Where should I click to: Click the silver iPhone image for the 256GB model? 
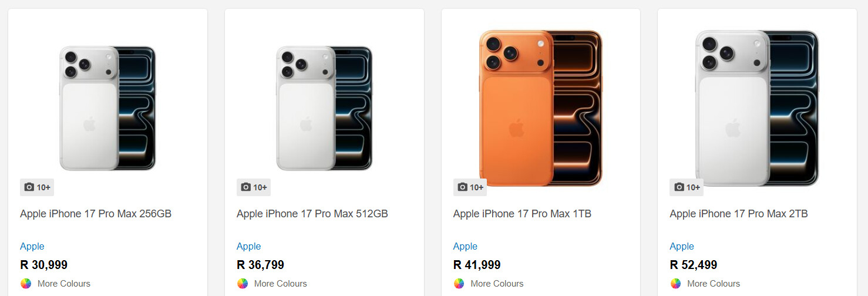click(107, 109)
